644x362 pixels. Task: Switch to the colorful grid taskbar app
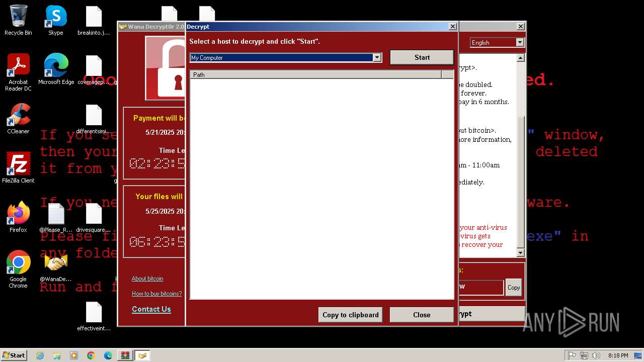pyautogui.click(x=125, y=355)
